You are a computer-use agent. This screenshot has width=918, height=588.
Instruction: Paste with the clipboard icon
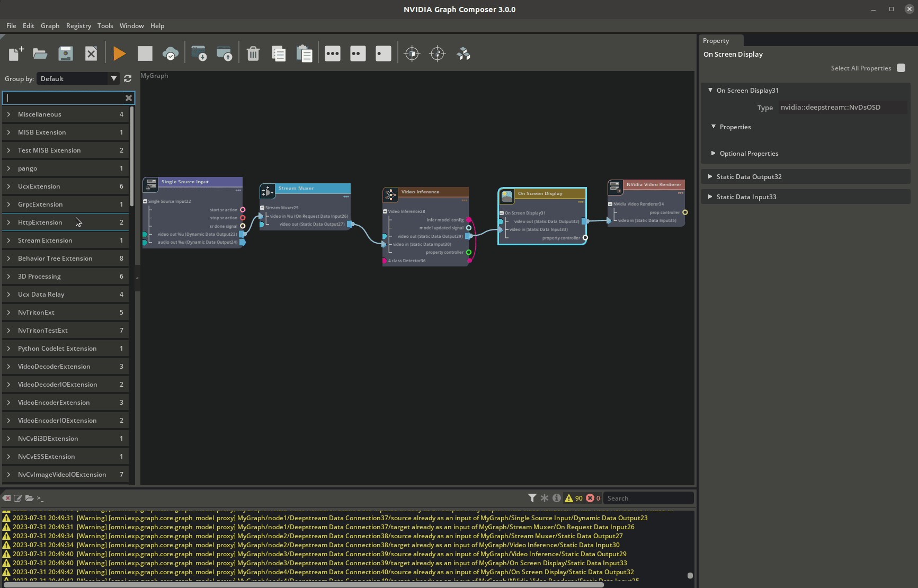click(304, 54)
